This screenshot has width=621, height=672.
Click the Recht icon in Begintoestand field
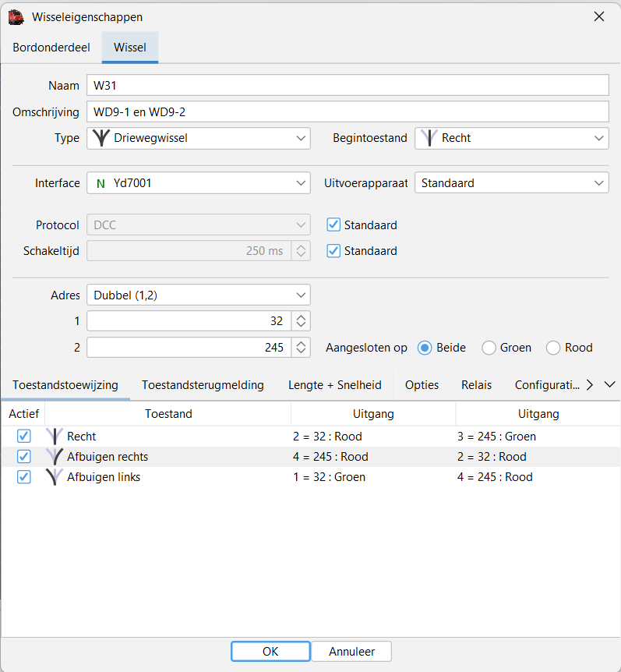pos(428,139)
